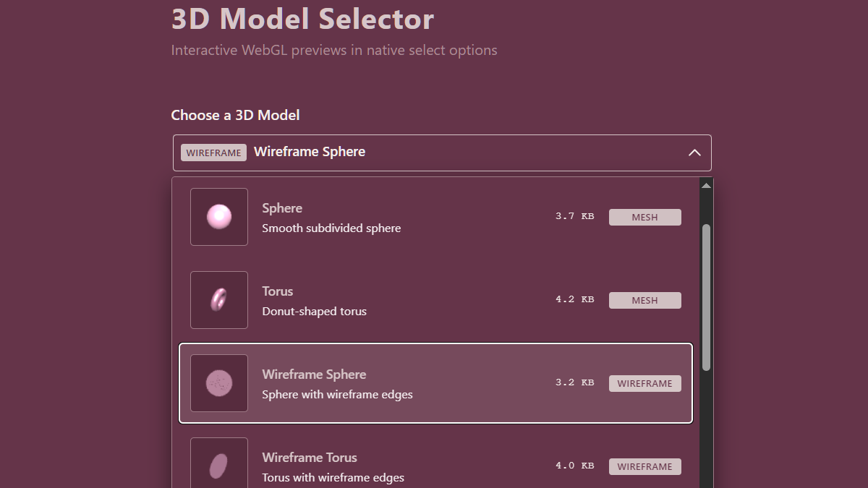Choose the Wireframe Sphere option
Image resolution: width=868 pixels, height=488 pixels.
pyautogui.click(x=435, y=383)
